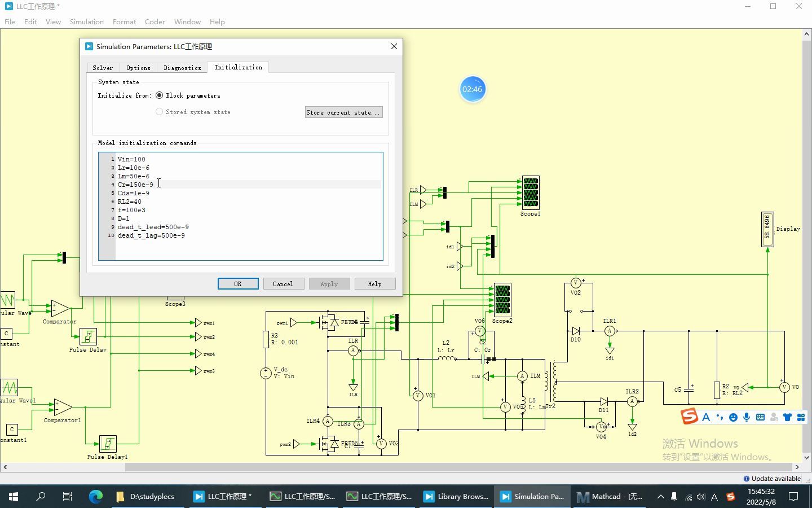Select the V_dc voltage source
Screen dimensions: 812x508
[x=266, y=373]
